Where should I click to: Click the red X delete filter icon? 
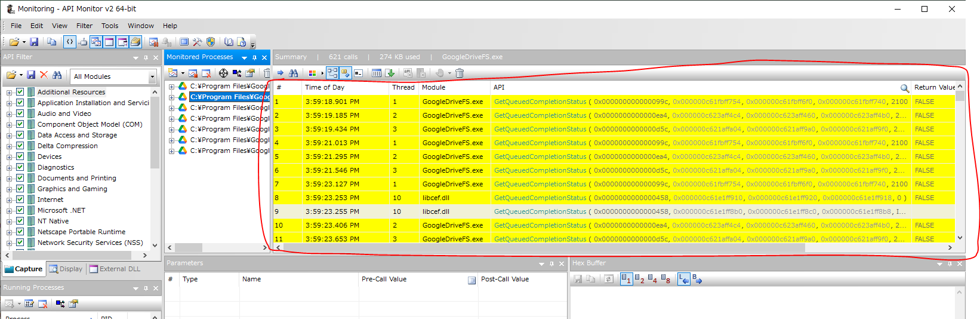point(44,75)
